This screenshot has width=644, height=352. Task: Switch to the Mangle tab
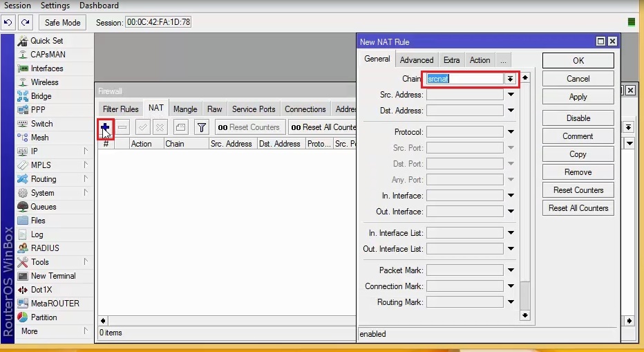click(x=185, y=109)
